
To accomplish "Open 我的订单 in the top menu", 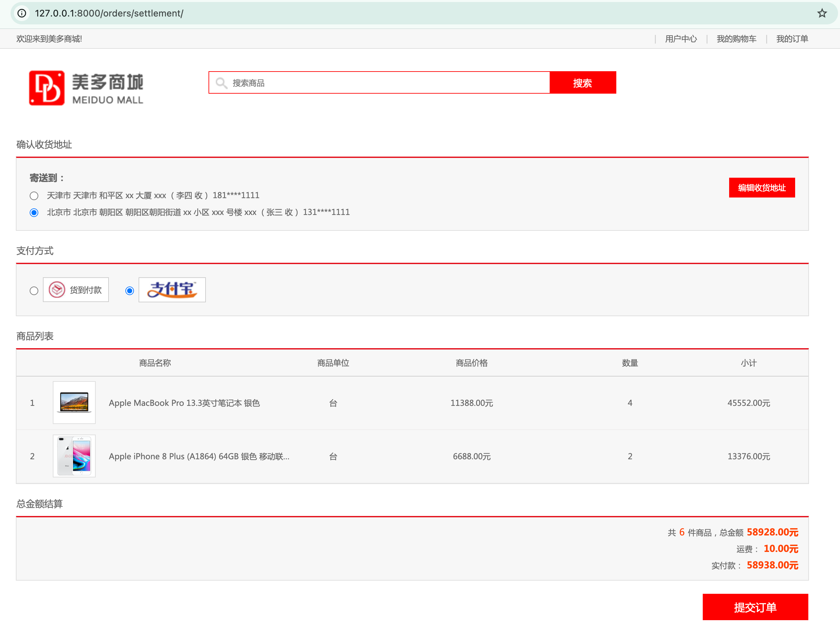I will click(792, 39).
